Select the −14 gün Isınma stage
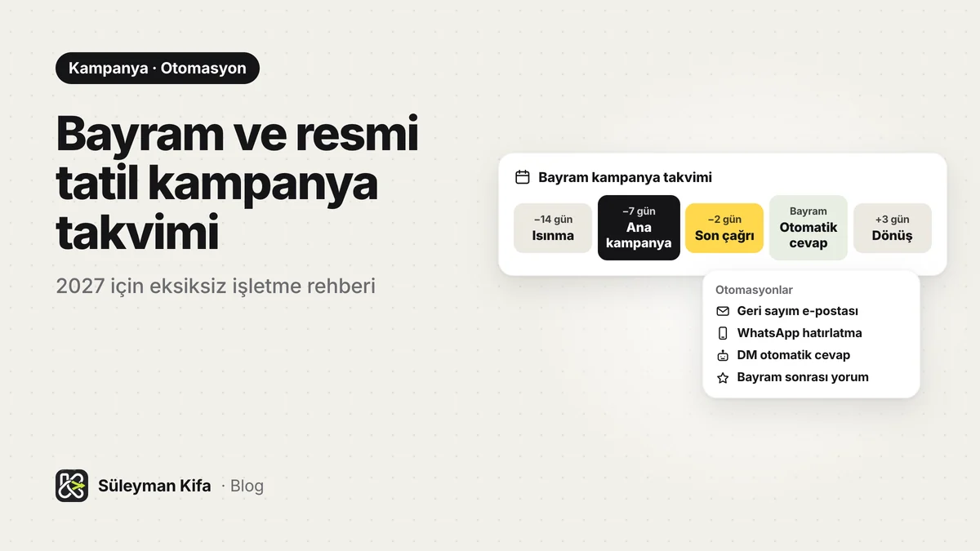Viewport: 980px width, 551px height. 553,228
